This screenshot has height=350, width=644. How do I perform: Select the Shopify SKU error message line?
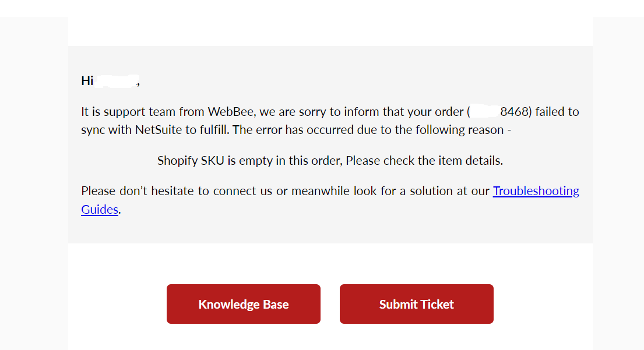pyautogui.click(x=329, y=160)
